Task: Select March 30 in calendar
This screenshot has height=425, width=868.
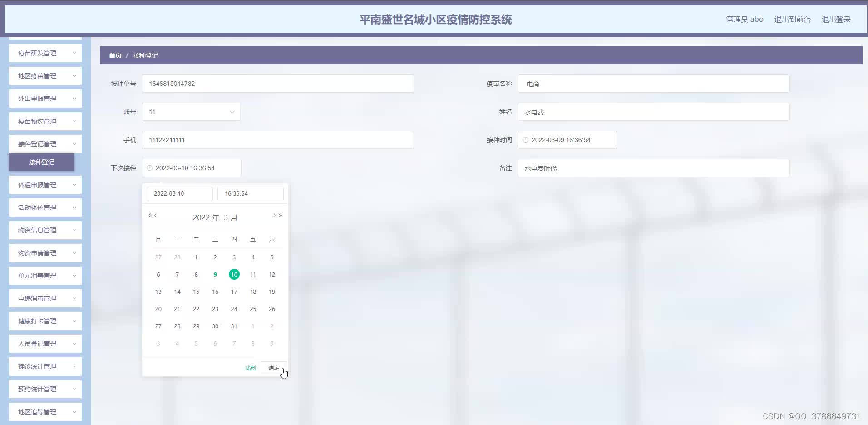Action: point(215,326)
